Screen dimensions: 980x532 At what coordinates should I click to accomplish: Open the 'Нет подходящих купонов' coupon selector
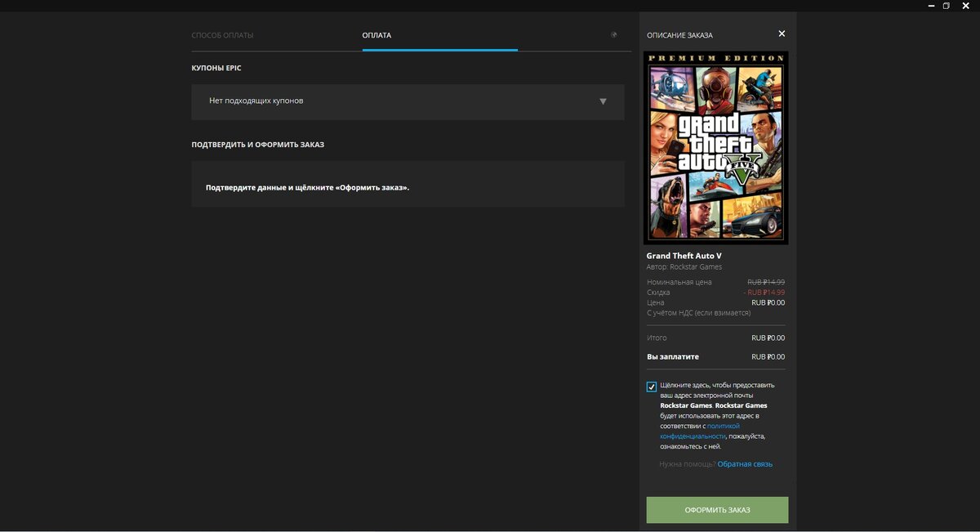[x=408, y=101]
